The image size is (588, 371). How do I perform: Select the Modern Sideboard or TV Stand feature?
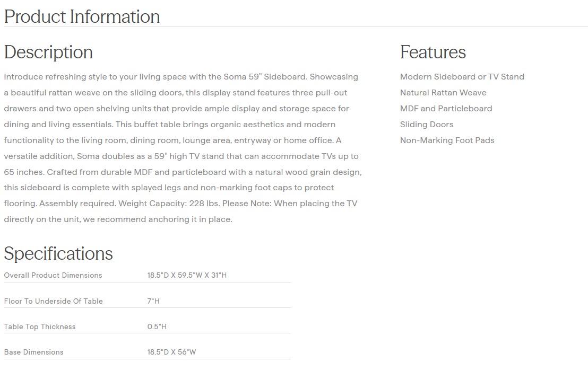[x=462, y=77]
